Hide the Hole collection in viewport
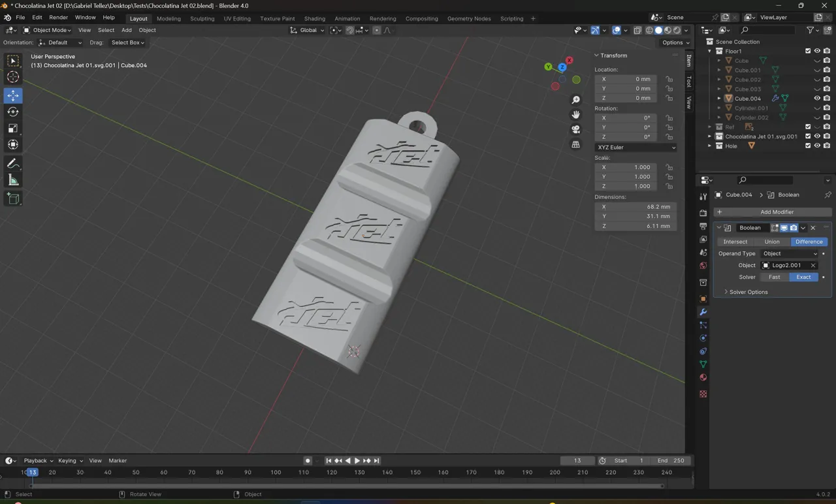This screenshot has width=836, height=504. [816, 146]
